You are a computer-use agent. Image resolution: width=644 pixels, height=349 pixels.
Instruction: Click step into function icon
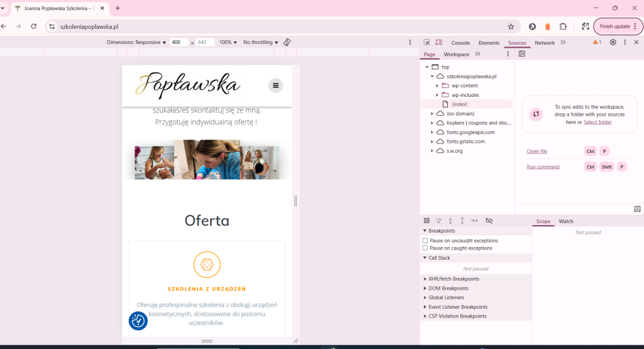tap(450, 221)
